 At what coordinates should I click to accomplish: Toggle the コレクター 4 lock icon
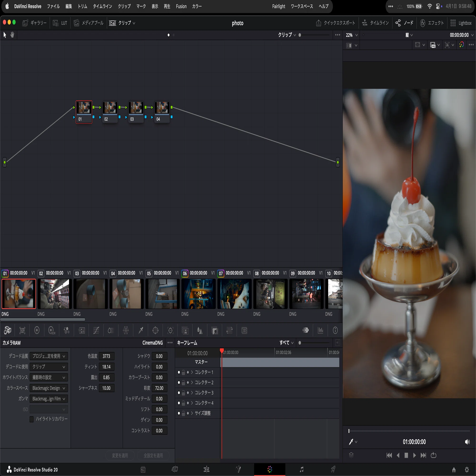point(183,403)
